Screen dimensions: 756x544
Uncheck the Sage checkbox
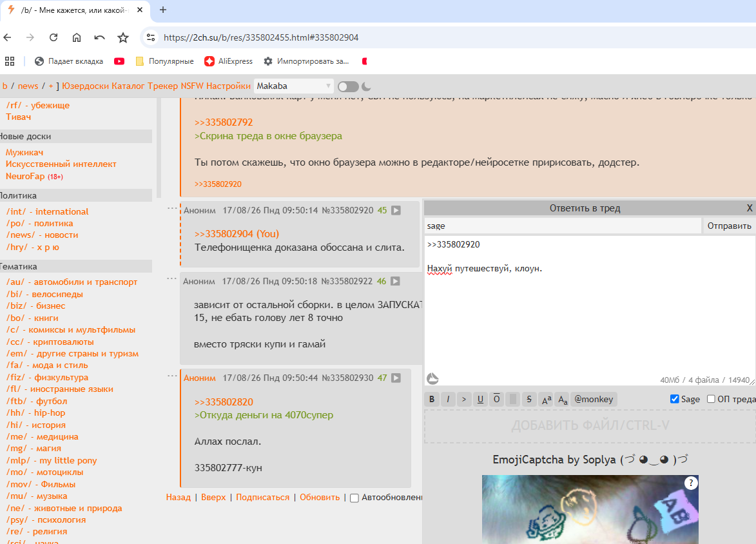tap(675, 399)
